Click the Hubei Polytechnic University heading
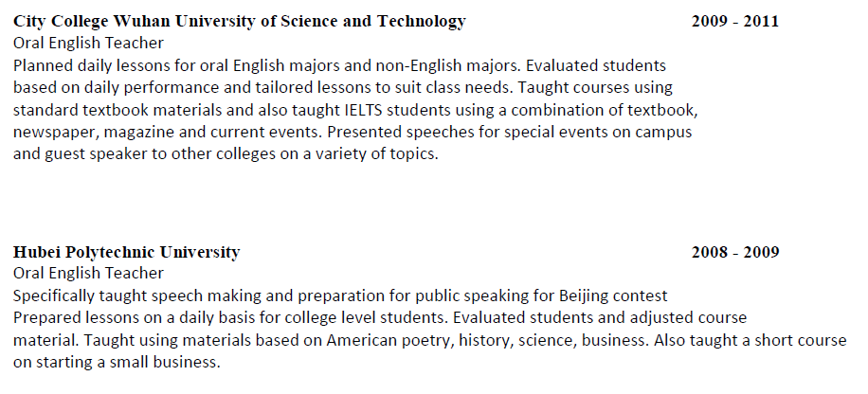 [x=126, y=252]
